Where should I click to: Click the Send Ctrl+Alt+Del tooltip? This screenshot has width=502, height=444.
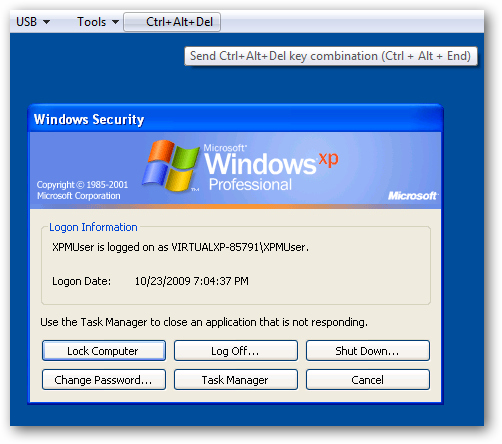pyautogui.click(x=331, y=56)
